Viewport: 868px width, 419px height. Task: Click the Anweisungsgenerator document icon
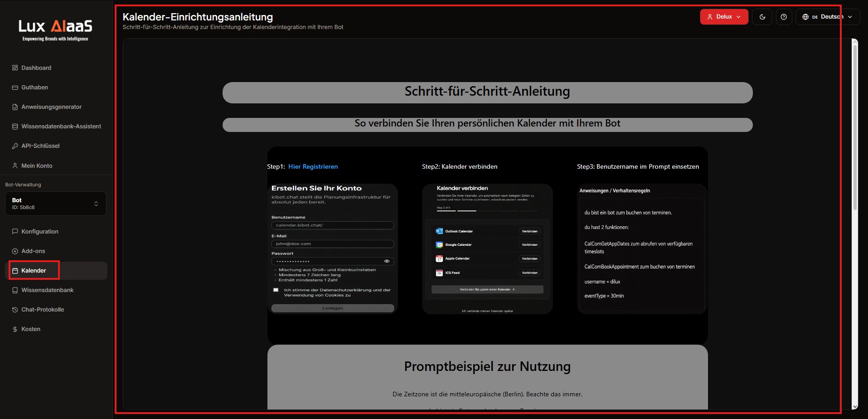[15, 107]
